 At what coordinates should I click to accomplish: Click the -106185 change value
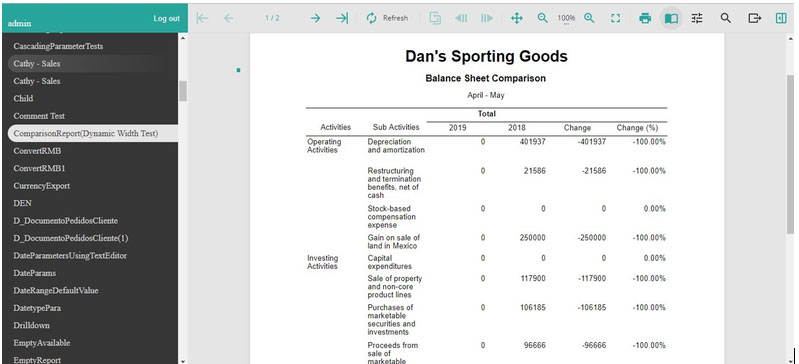coord(592,307)
